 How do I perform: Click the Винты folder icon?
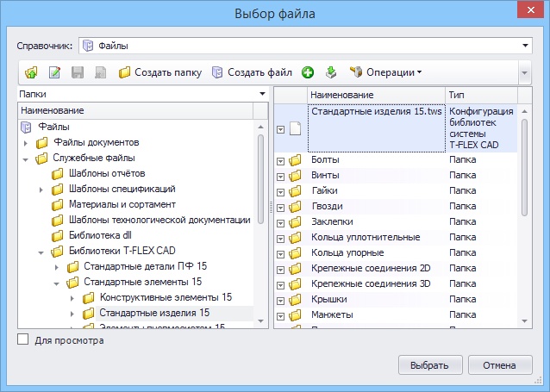(x=295, y=176)
